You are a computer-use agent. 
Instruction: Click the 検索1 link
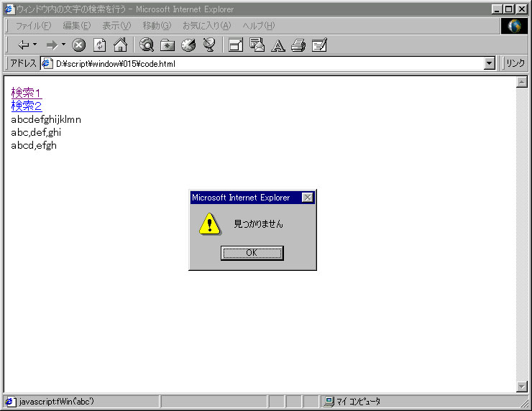coord(27,93)
